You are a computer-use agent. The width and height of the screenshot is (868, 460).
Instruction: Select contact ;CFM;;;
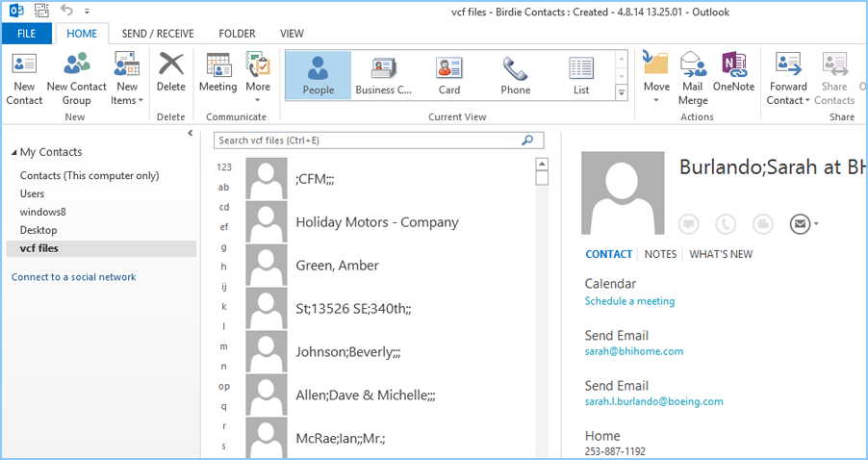pyautogui.click(x=389, y=179)
